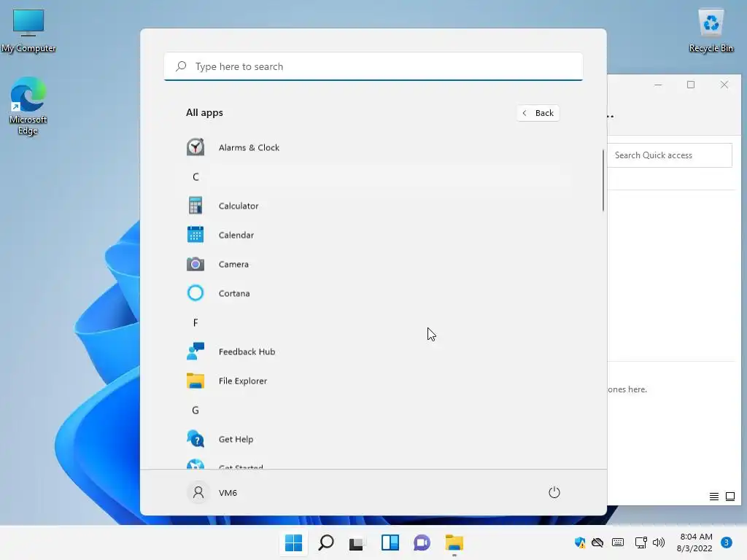The width and height of the screenshot is (747, 560).
Task: Close the File Explorer window
Action: (x=724, y=85)
